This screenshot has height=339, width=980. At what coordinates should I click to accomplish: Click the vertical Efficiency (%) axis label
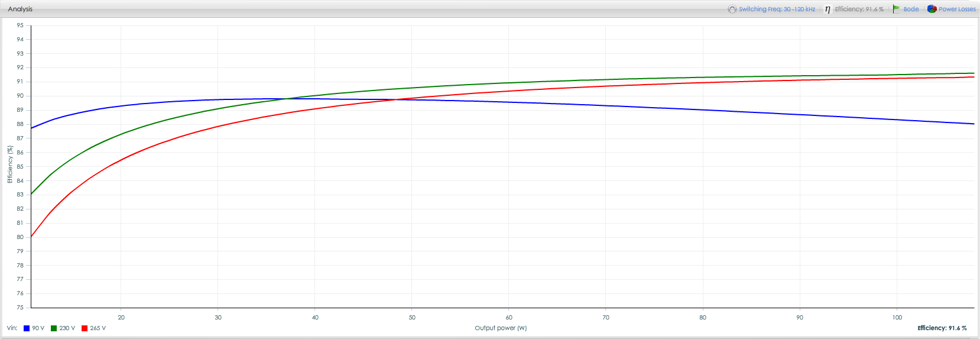pyautogui.click(x=10, y=164)
